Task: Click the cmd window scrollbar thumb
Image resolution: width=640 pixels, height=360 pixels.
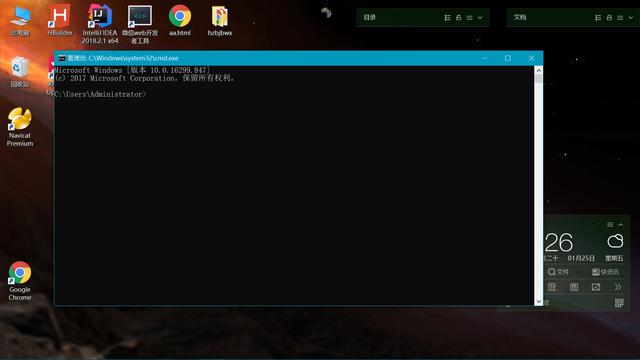Action: click(539, 79)
